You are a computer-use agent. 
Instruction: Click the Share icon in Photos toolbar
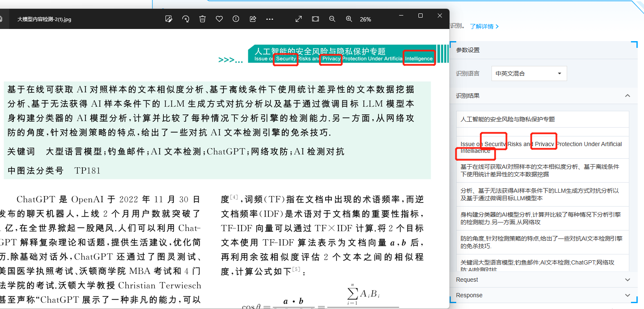pyautogui.click(x=253, y=19)
